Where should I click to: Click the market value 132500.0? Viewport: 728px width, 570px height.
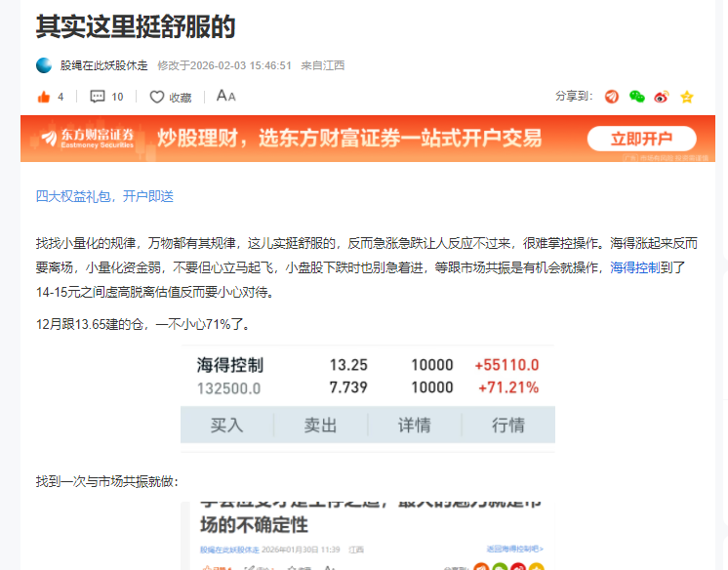pyautogui.click(x=229, y=388)
